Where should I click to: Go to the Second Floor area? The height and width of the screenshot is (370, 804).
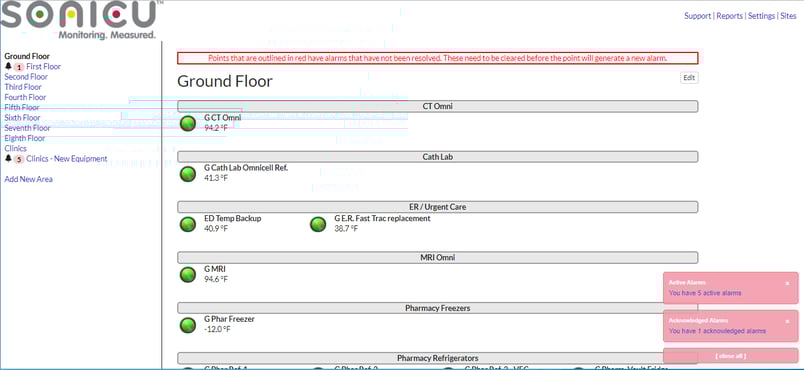26,77
